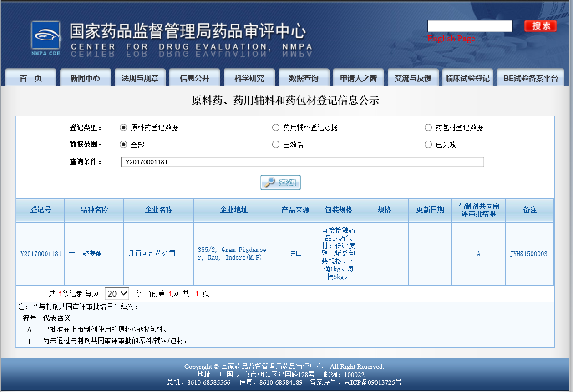
Task: Choose 药用辅料登记数据 registration type
Action: 276,127
